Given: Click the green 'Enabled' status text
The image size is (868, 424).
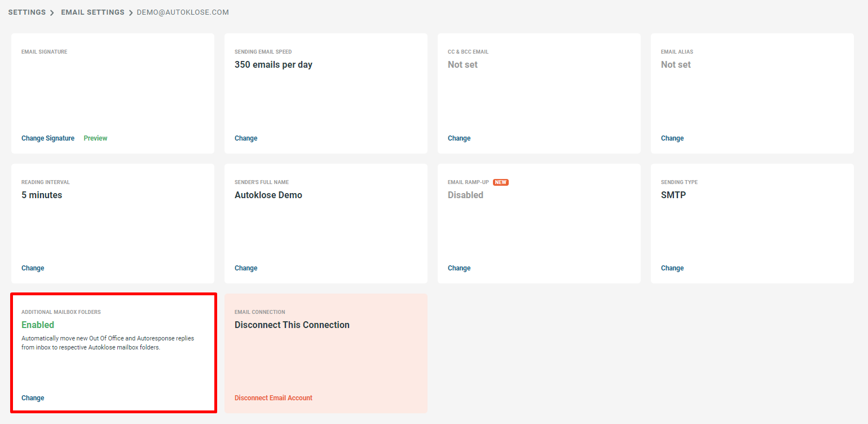Looking at the screenshot, I should click(38, 325).
